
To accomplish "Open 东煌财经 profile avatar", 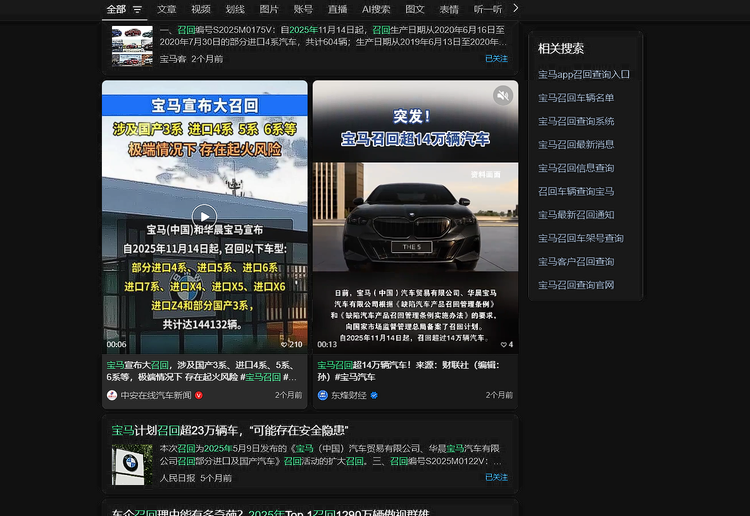I will point(323,395).
